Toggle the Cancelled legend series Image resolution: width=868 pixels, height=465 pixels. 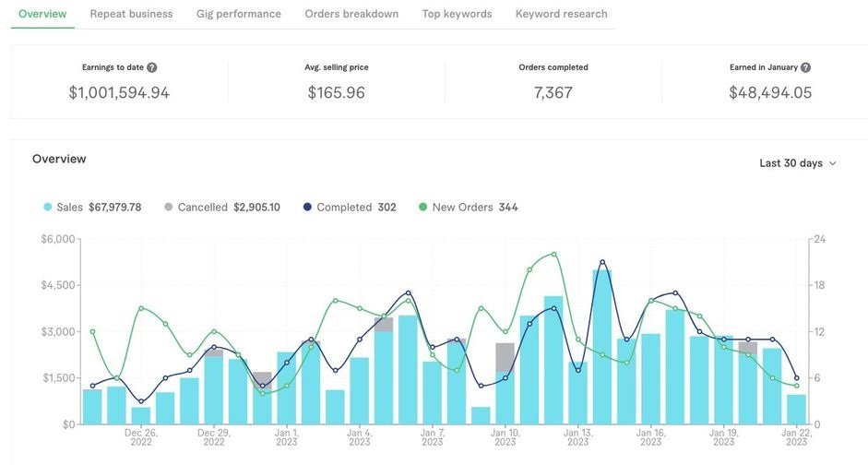click(x=222, y=207)
